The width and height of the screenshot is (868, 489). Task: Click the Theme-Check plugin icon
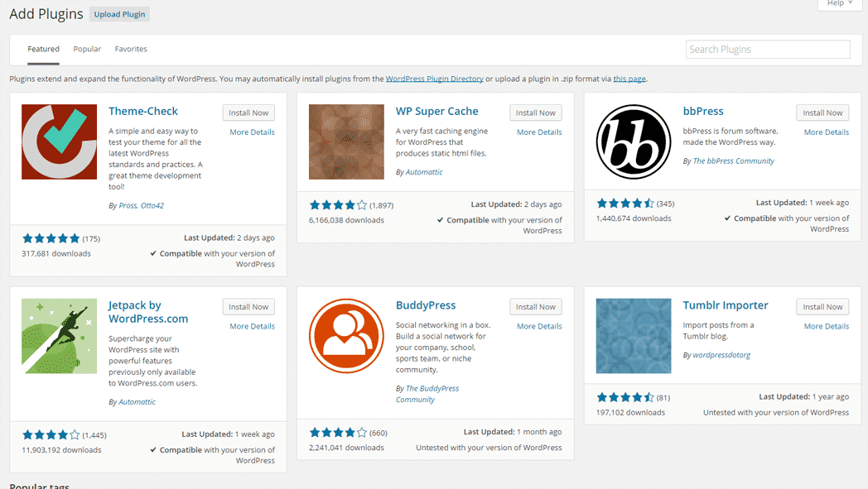coord(60,141)
